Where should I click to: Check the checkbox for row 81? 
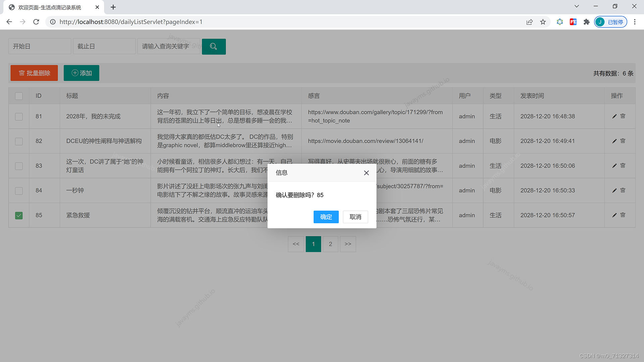point(19,117)
